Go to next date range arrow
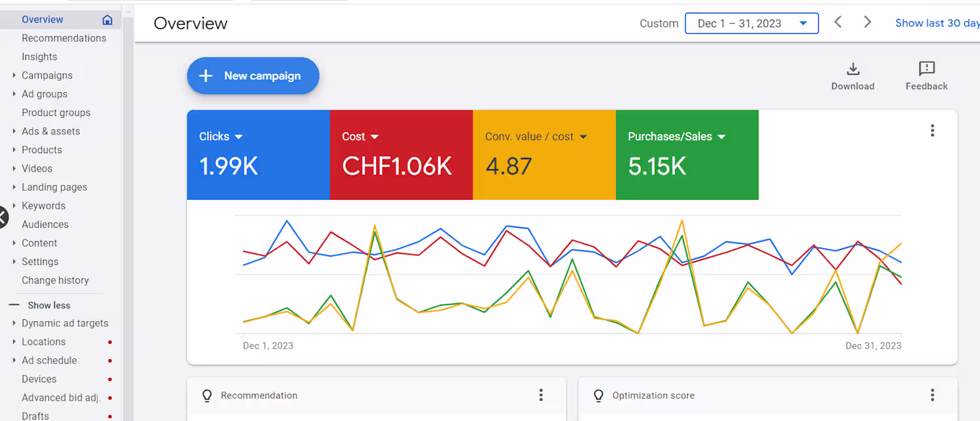Viewport: 980px width, 421px height. [868, 22]
